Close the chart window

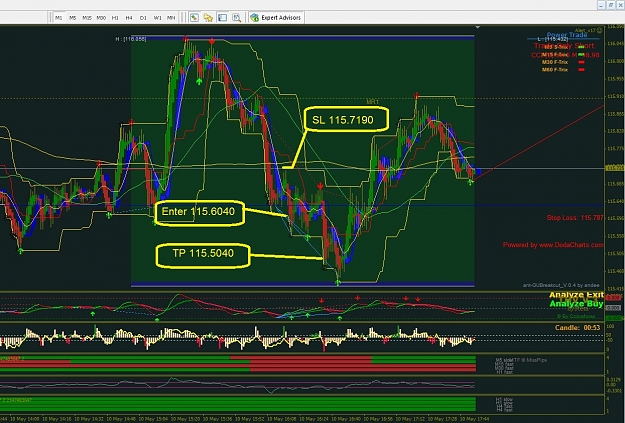click(x=620, y=5)
